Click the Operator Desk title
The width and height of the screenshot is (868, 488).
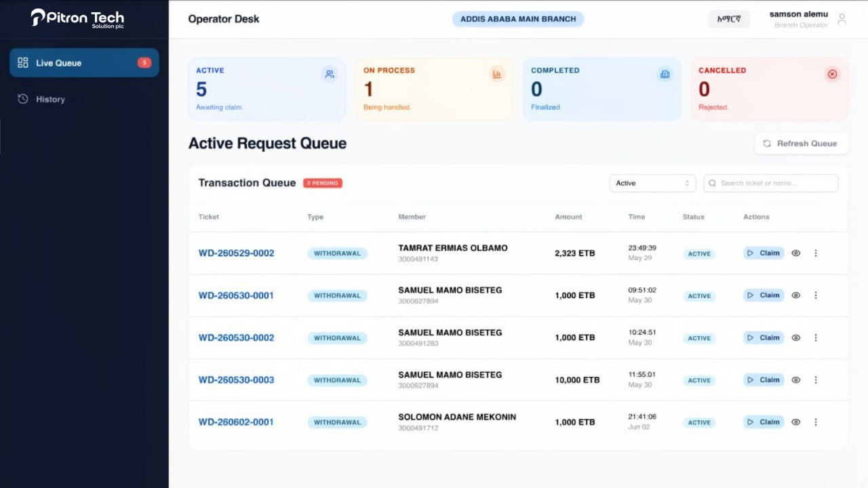click(x=224, y=19)
